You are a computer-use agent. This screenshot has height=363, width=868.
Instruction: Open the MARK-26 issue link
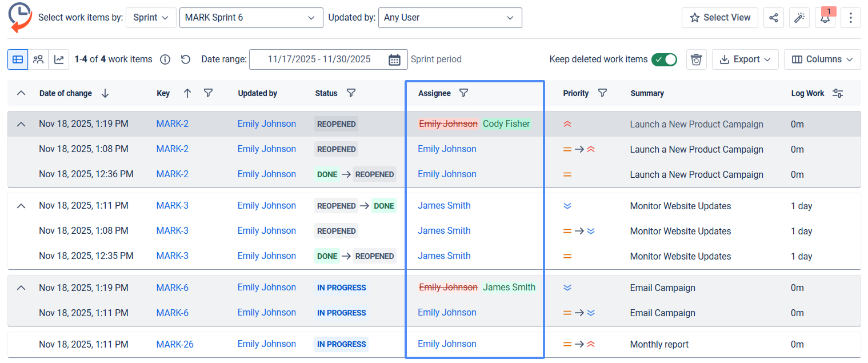click(175, 344)
